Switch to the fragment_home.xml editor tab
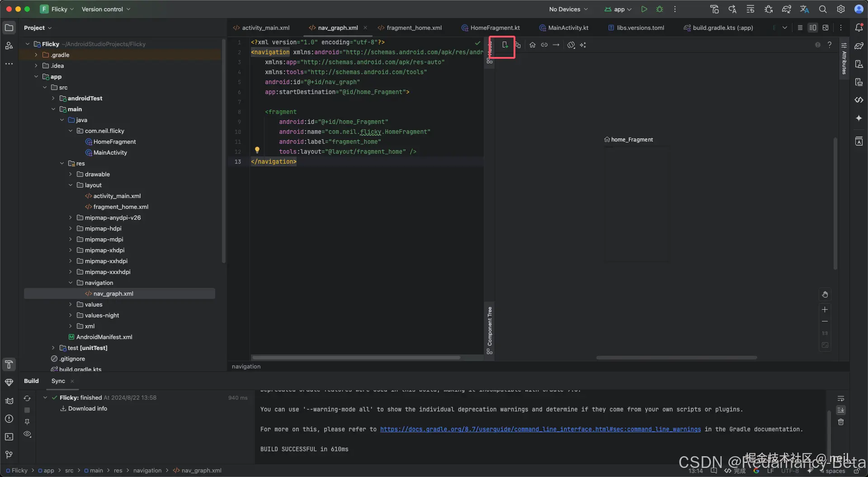Screen dimensions: 868x477 [x=414, y=28]
